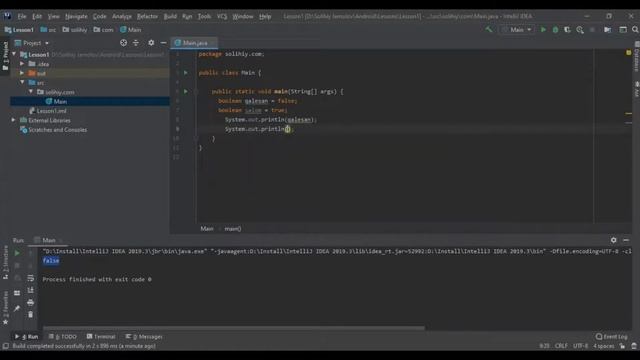Open the File menu

(x=22, y=16)
